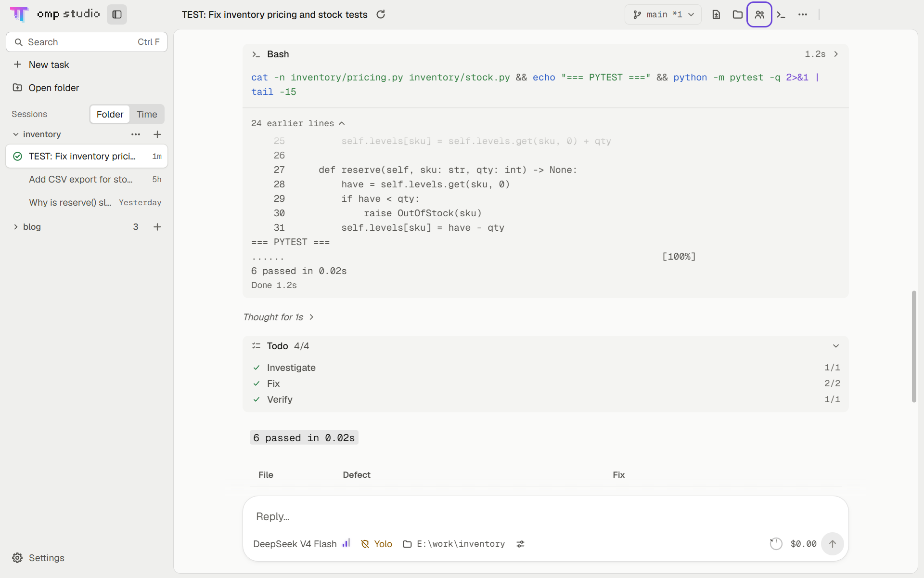
Task: Open the more options ellipsis in toolbar
Action: pos(803,14)
